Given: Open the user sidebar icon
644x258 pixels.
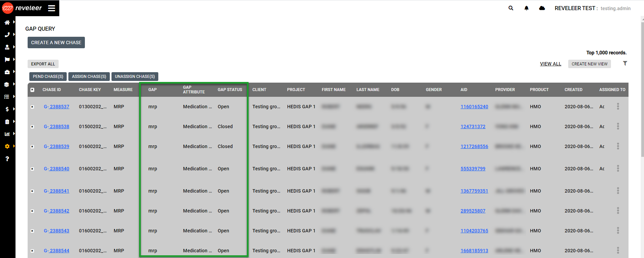Looking at the screenshot, I should 7,47.
